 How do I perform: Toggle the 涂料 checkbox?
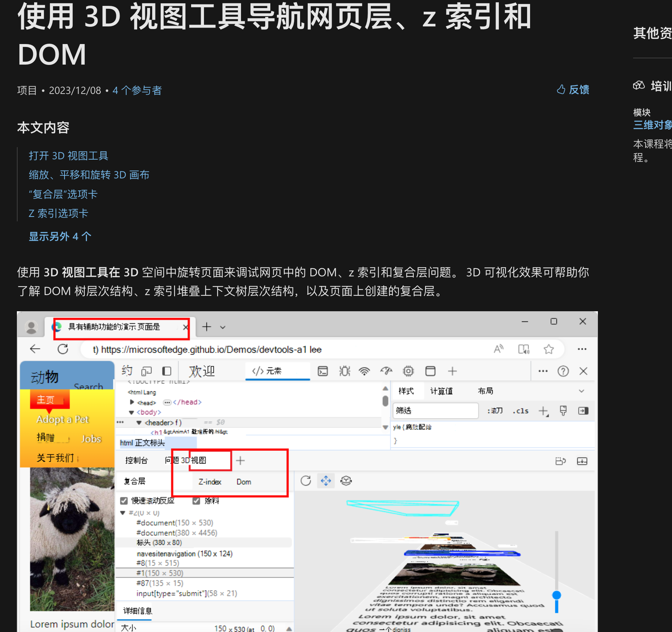(197, 501)
